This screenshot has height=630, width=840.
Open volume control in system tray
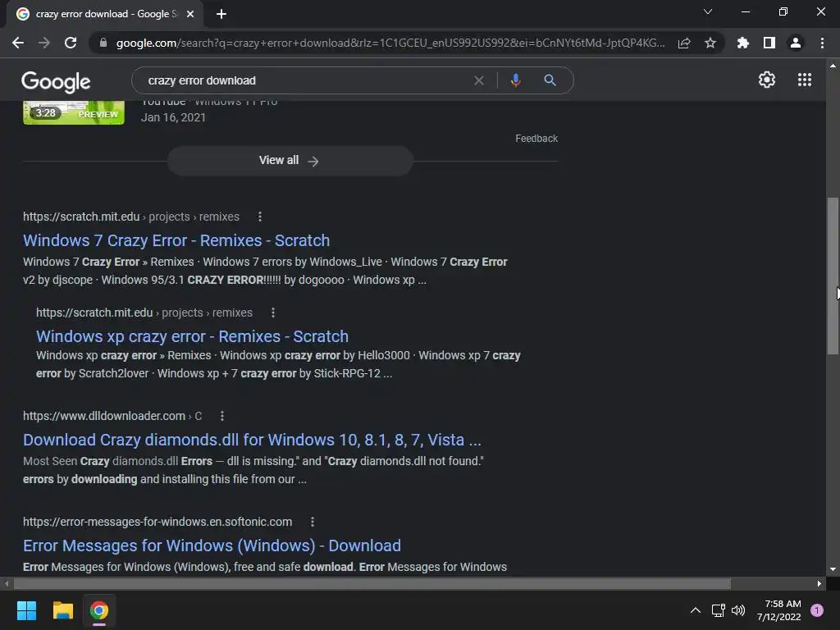(738, 610)
